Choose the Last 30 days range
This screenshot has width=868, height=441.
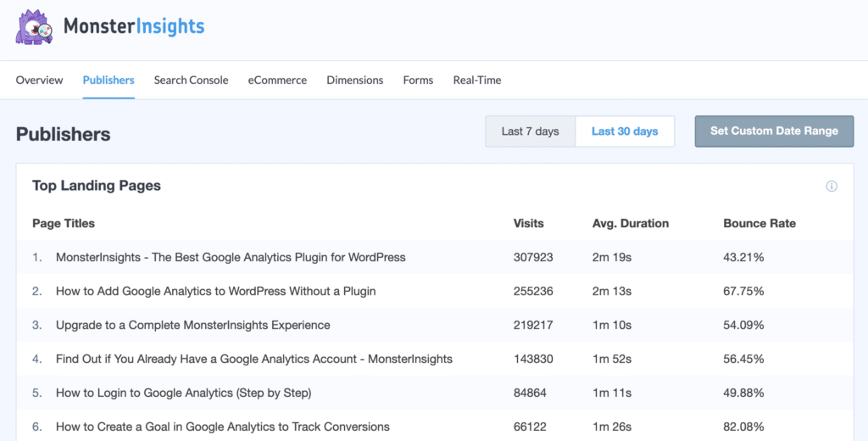625,131
